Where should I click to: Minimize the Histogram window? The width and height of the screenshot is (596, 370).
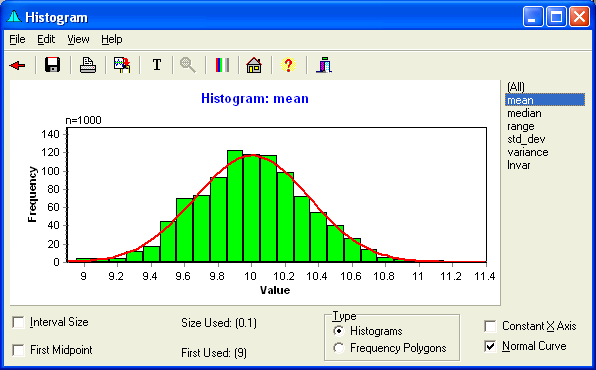point(533,17)
